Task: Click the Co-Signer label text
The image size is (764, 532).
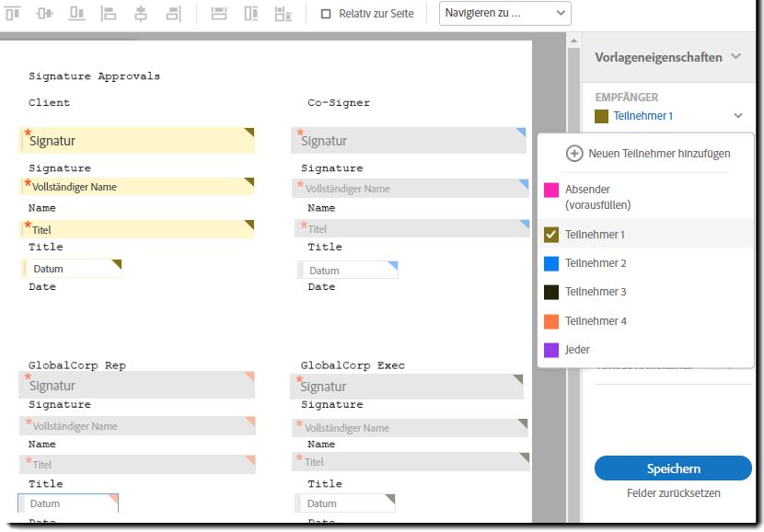Action: pos(339,103)
